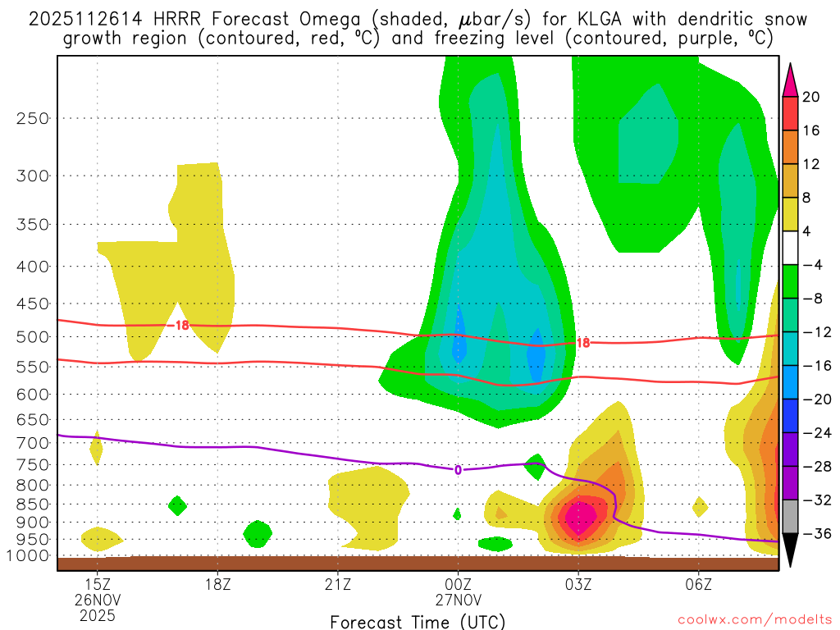The image size is (840, 630).
Task: Click the 27NOV date label
Action: [458, 600]
